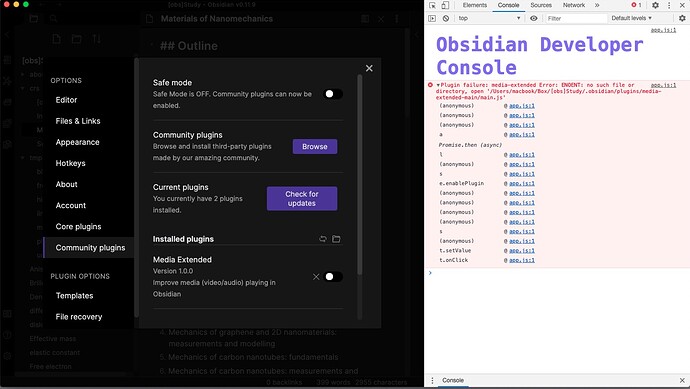Click the red error count indicator
Image resolution: width=690 pixels, height=389 pixels.
[x=636, y=5]
